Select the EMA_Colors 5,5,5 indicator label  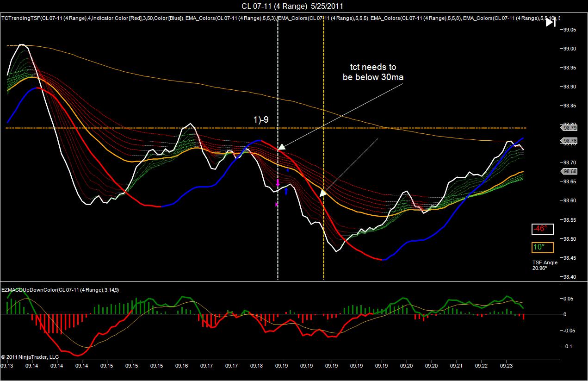tap(323, 19)
